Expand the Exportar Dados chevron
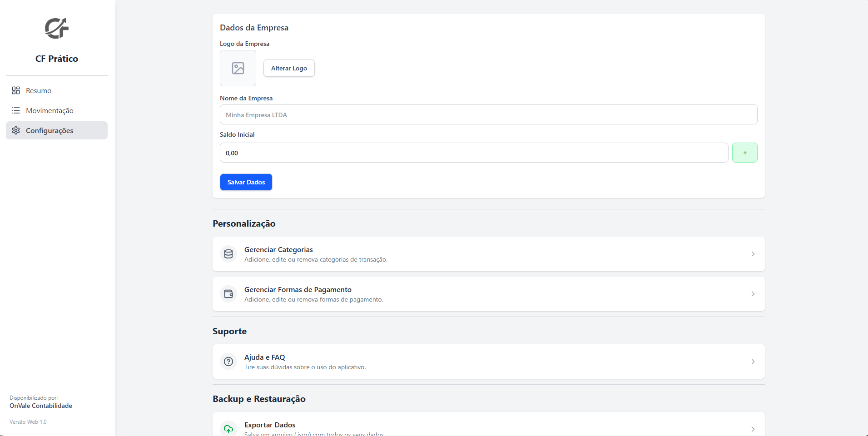 pos(752,429)
